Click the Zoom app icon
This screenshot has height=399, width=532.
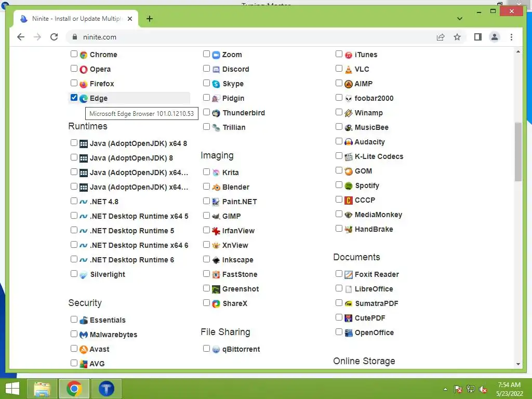[x=216, y=55]
